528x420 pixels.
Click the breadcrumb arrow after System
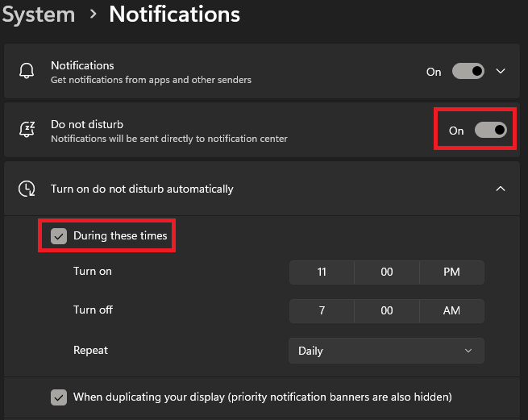tap(92, 15)
